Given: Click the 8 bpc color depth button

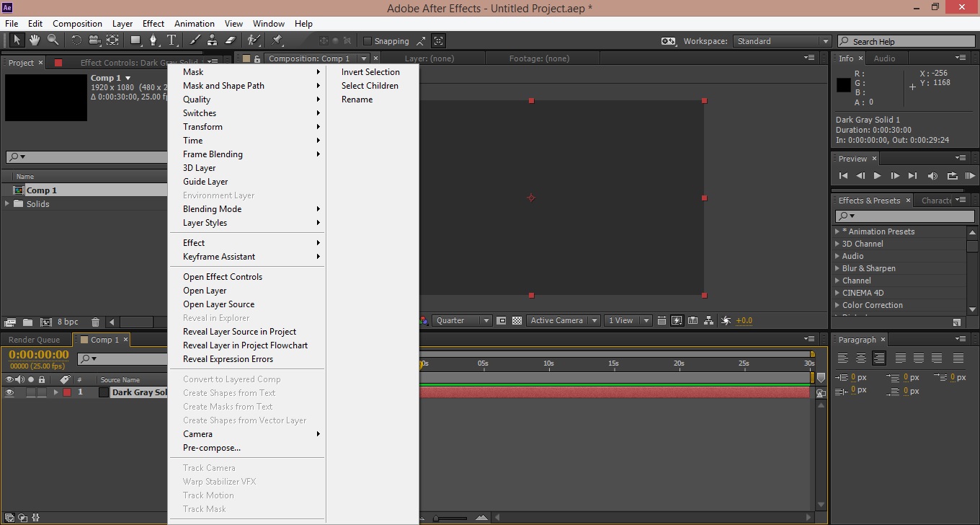Looking at the screenshot, I should pos(68,322).
